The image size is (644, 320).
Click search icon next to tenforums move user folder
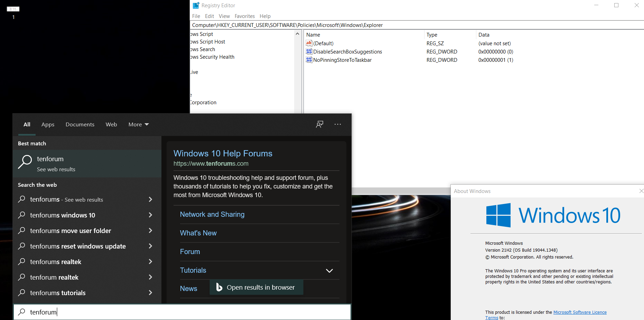[x=22, y=231]
